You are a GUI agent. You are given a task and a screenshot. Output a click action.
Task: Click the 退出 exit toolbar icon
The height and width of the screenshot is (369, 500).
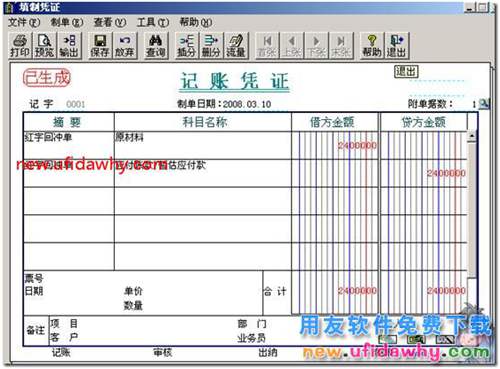tap(396, 46)
